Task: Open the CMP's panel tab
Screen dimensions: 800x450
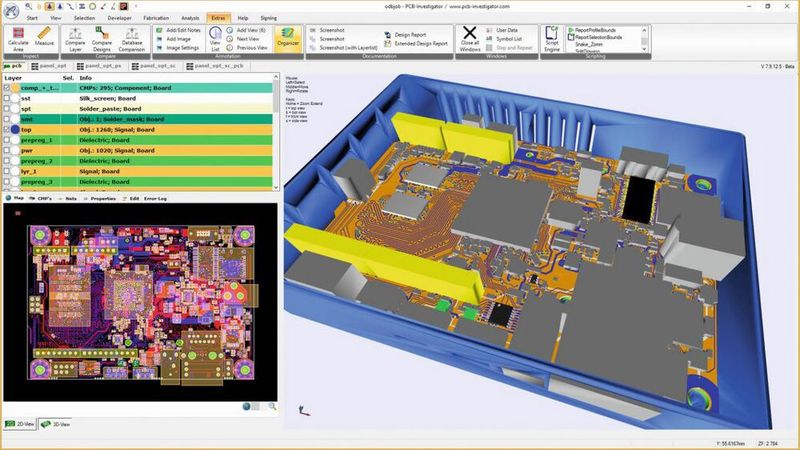Action: click(x=41, y=198)
